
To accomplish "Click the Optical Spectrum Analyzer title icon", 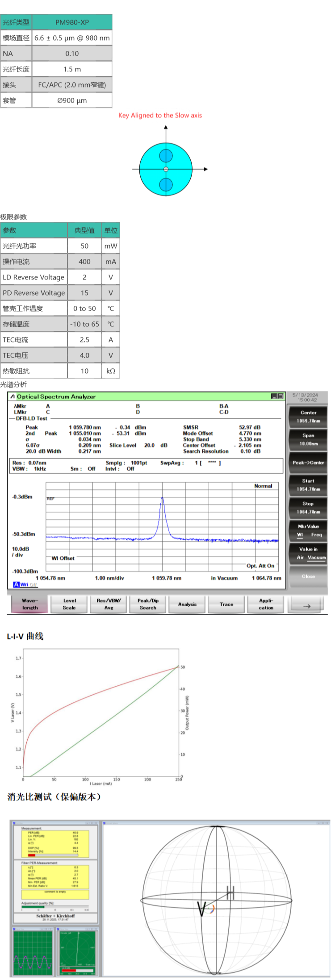I will (13, 396).
